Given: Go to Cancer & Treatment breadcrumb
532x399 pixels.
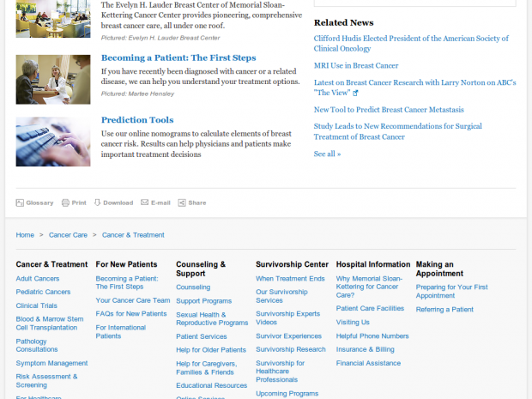Looking at the screenshot, I should (133, 235).
